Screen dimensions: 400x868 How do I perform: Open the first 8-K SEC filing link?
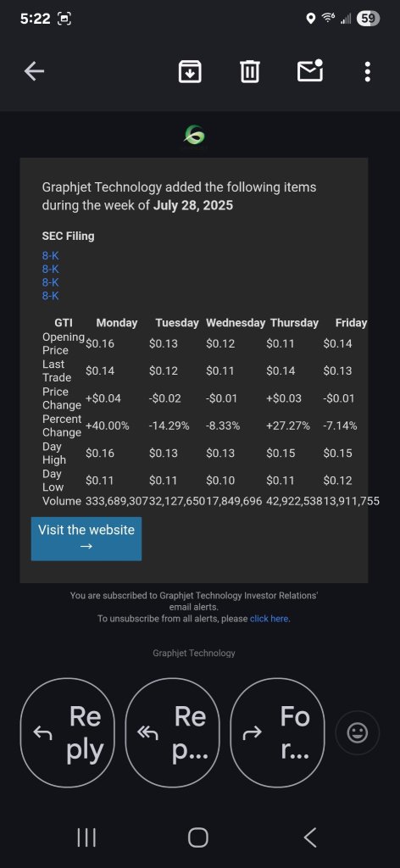pyautogui.click(x=50, y=256)
